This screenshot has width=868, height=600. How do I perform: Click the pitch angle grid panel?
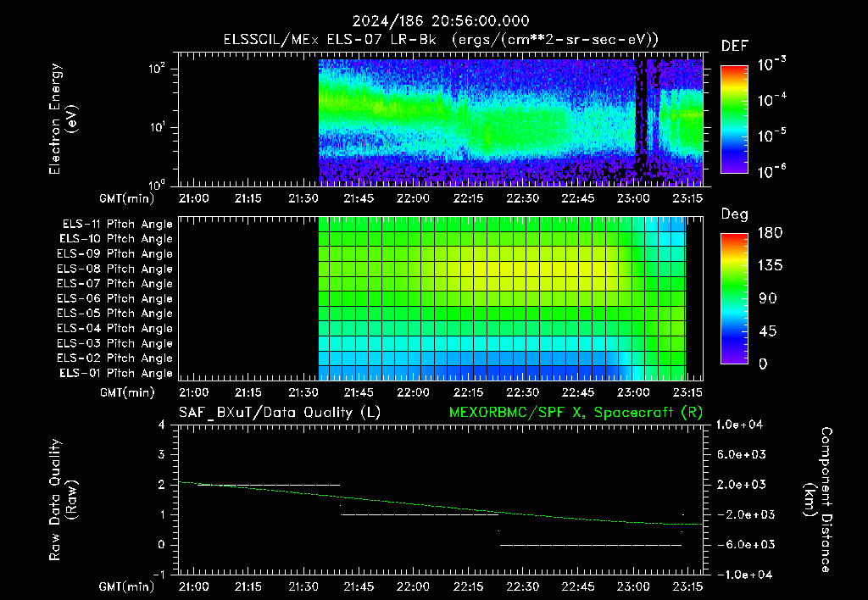(502, 298)
